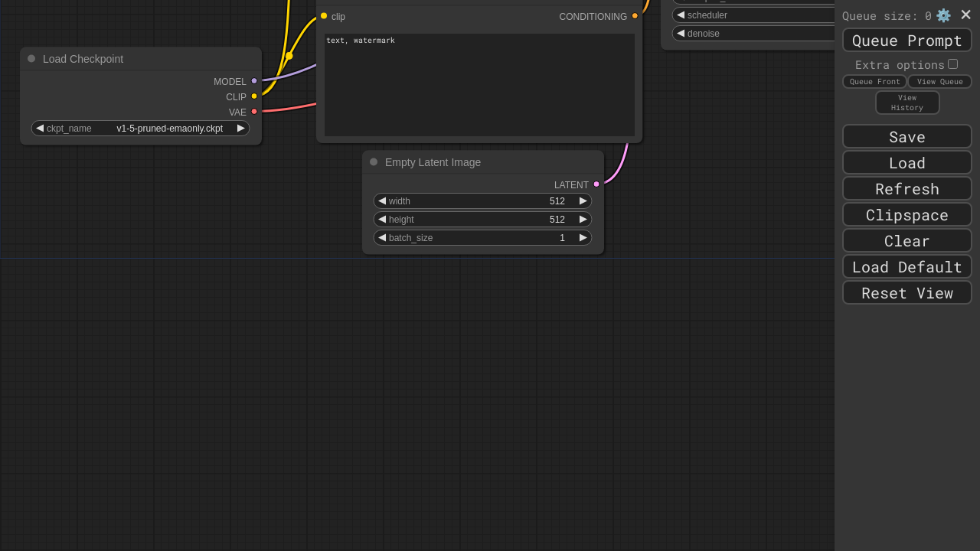Click the Load Default button
980x551 pixels.
(906, 267)
